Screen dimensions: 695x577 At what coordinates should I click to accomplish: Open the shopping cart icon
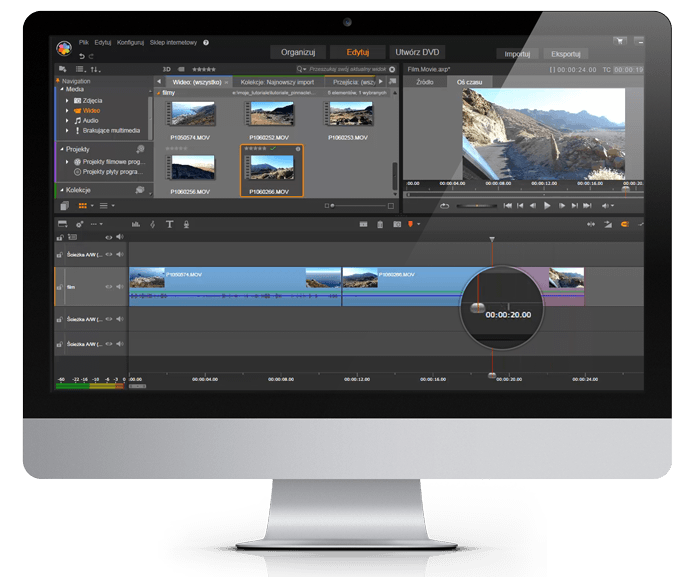pyautogui.click(x=620, y=41)
